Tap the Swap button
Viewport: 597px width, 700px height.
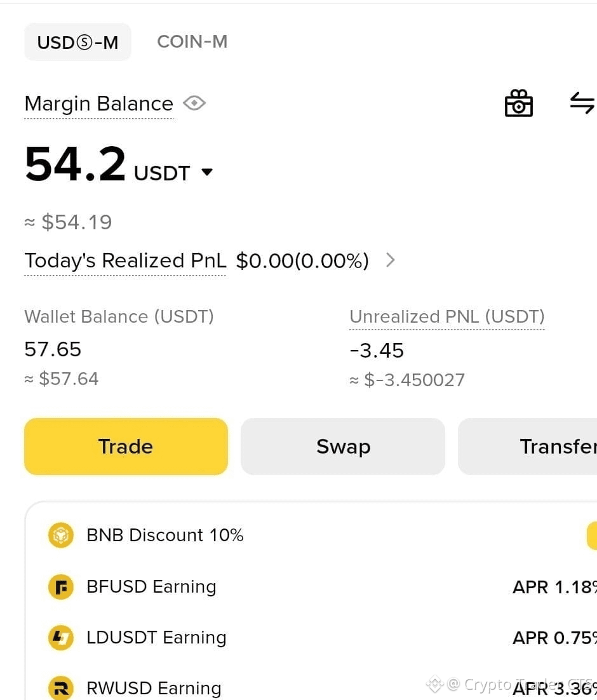[343, 447]
